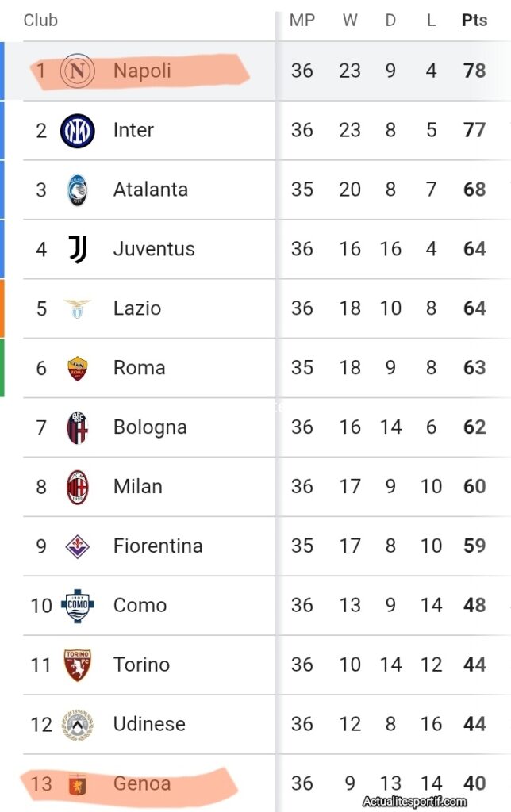Select the Bologna crest icon

click(77, 427)
